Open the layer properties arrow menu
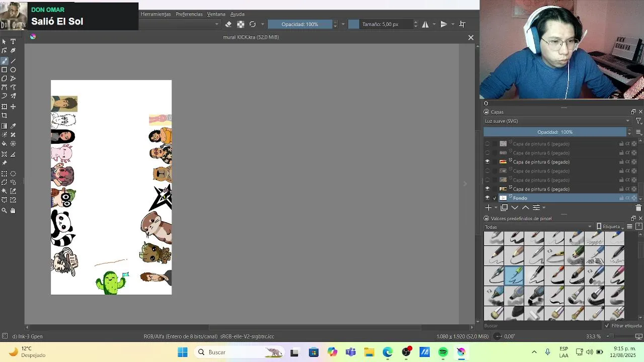The height and width of the screenshot is (362, 644). pyautogui.click(x=544, y=208)
